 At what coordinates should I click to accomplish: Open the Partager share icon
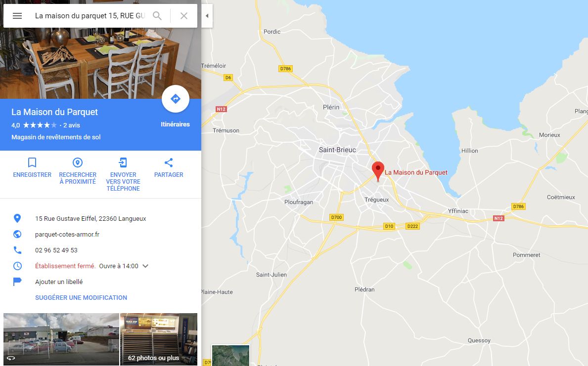coord(169,163)
